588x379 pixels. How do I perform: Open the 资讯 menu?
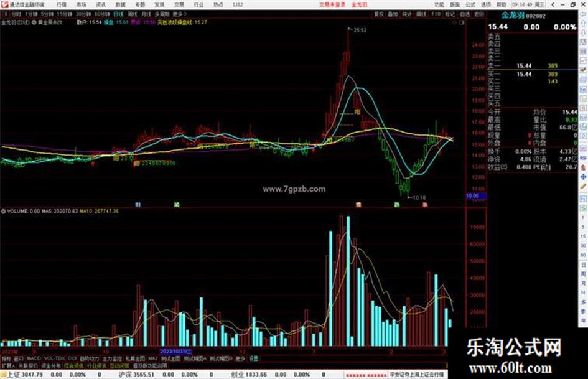(101, 4)
